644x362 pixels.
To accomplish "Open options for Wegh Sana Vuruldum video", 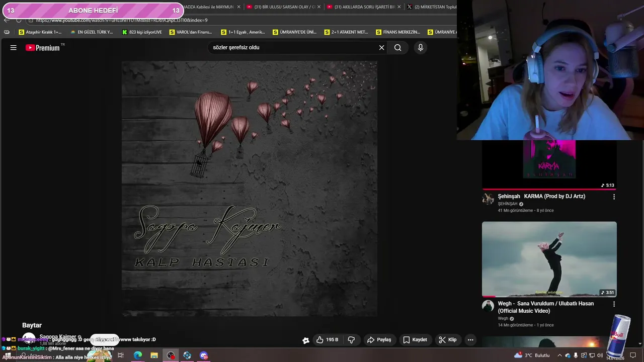I will pyautogui.click(x=614, y=304).
